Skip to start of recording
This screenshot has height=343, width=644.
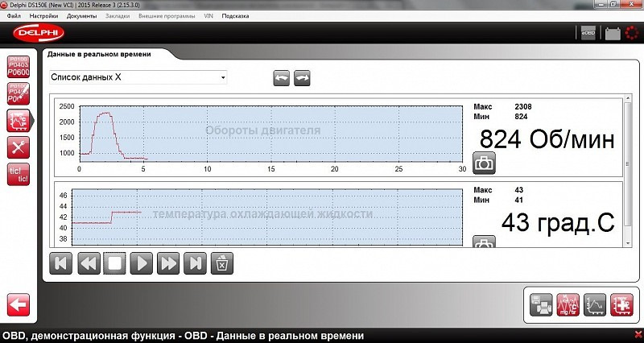(x=61, y=263)
